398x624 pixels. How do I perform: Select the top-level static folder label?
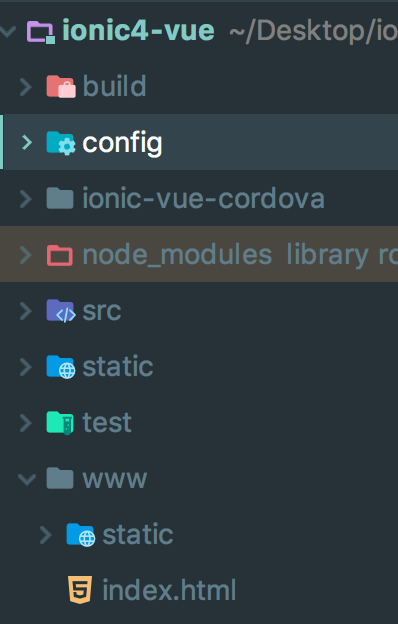pos(118,366)
